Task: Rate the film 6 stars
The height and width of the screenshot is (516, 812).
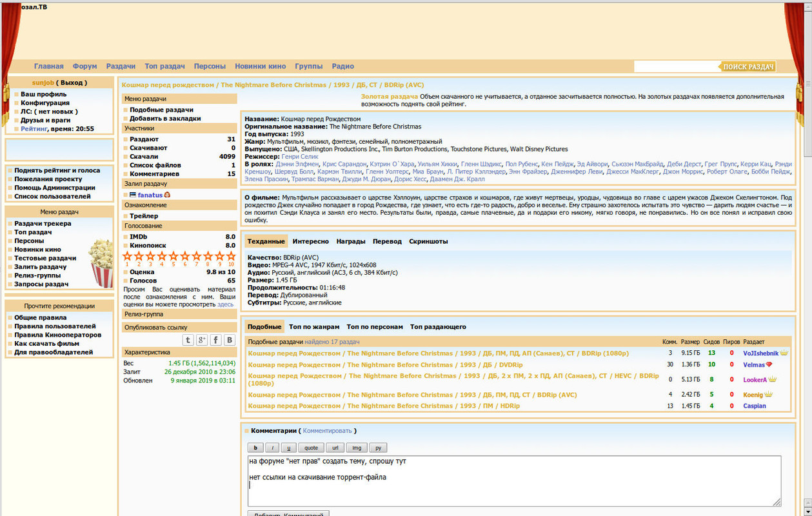Action: click(184, 256)
